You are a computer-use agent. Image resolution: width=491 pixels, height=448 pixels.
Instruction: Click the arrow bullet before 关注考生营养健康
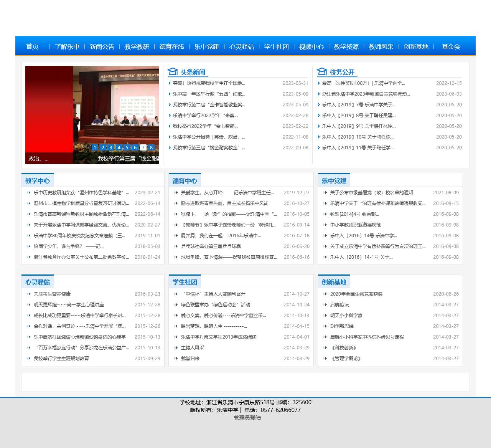28,294
